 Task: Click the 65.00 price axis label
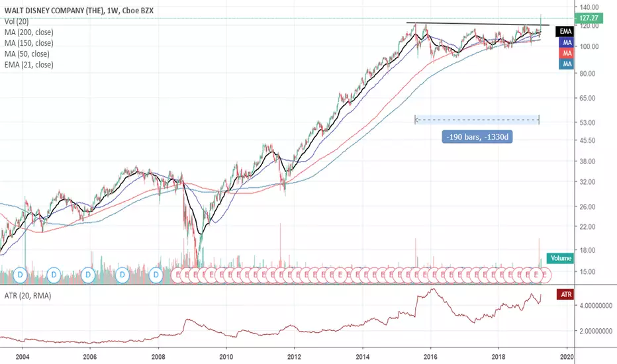[587, 98]
